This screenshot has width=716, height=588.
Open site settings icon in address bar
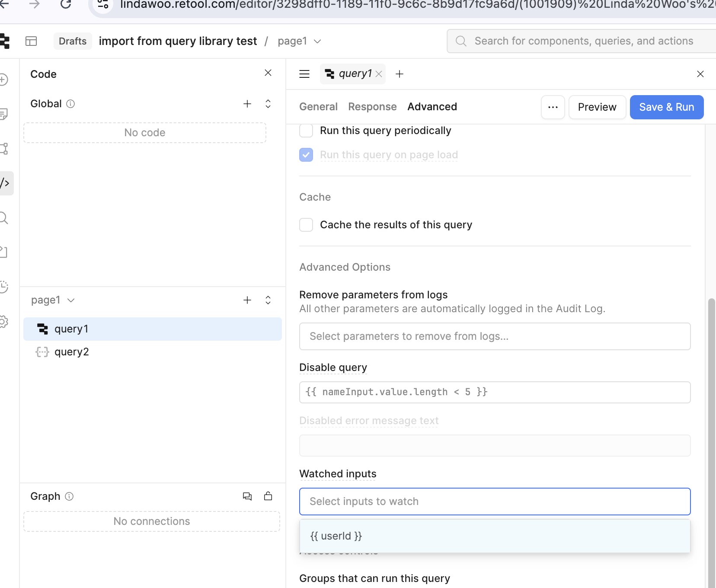click(103, 4)
